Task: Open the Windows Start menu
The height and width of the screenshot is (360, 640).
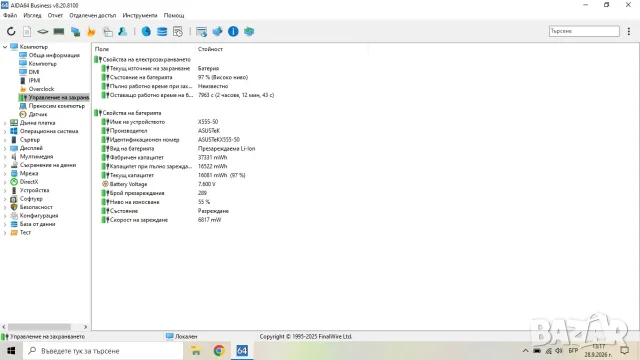Action: (11, 351)
